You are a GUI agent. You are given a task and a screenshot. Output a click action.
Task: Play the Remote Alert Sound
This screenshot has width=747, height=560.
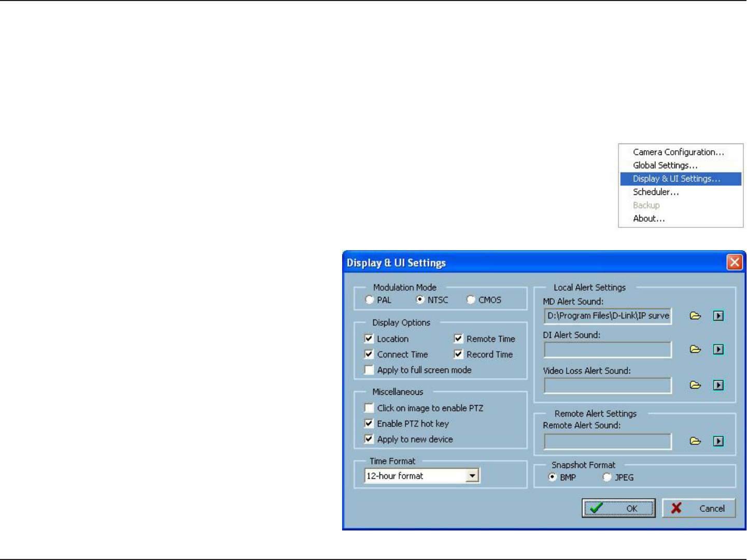(x=718, y=441)
